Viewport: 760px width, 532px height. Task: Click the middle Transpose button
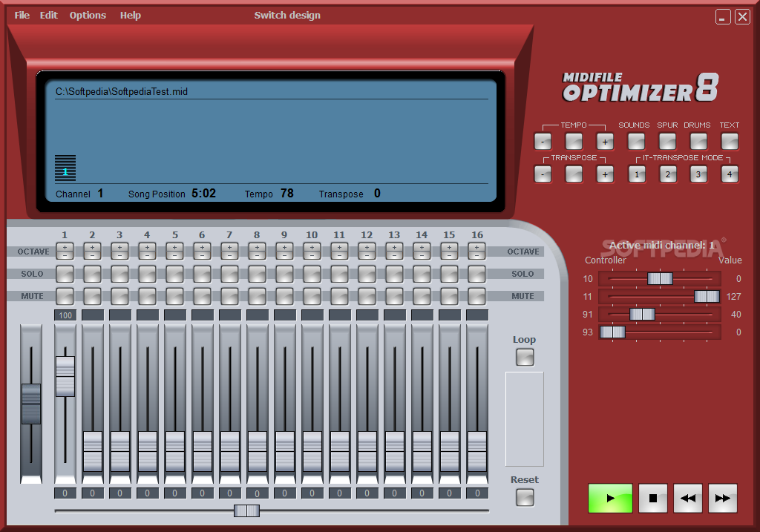click(x=574, y=174)
